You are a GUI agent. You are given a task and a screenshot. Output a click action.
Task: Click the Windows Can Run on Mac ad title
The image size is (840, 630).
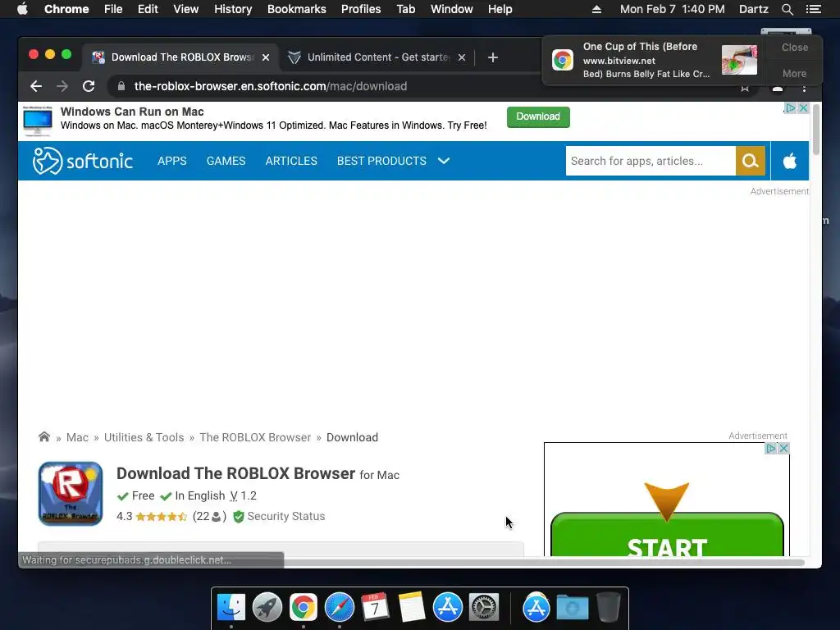[x=132, y=112]
